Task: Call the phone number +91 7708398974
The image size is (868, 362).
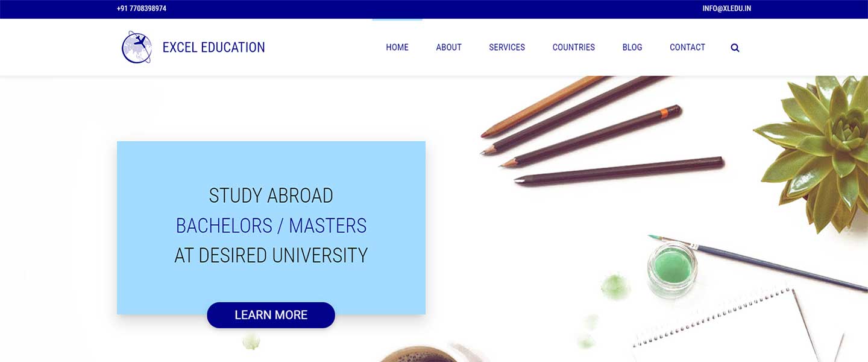Action: (x=142, y=8)
